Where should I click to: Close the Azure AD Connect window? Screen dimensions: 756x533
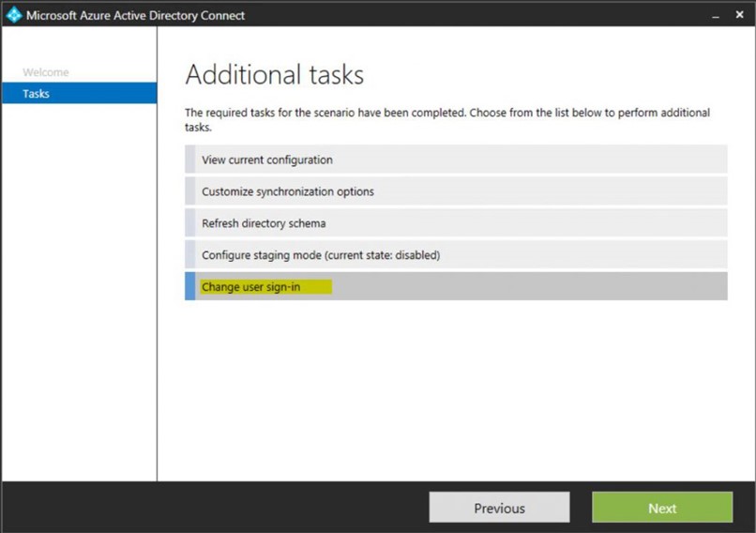(x=740, y=15)
